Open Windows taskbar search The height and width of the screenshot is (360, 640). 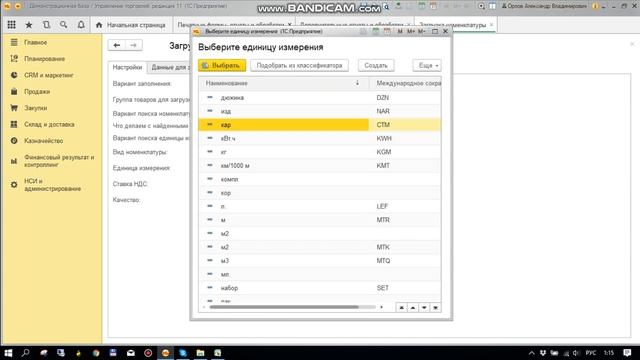click(26, 353)
